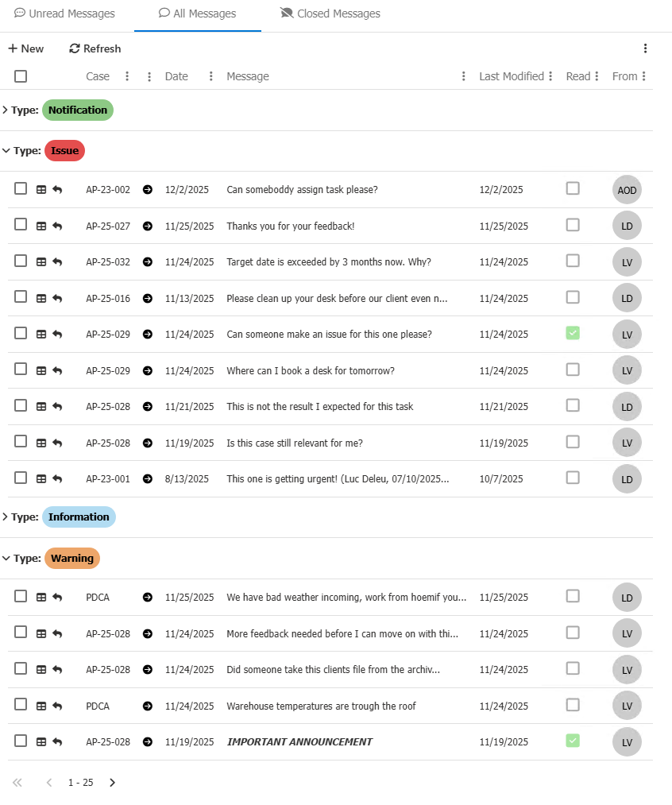Go to case AP-25-032 arrow icon

click(147, 261)
